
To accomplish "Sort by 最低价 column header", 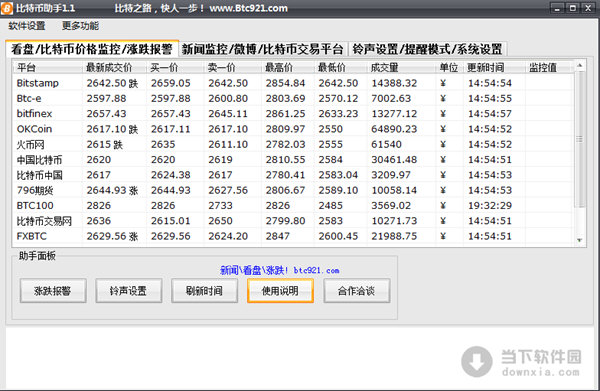I will (x=341, y=68).
